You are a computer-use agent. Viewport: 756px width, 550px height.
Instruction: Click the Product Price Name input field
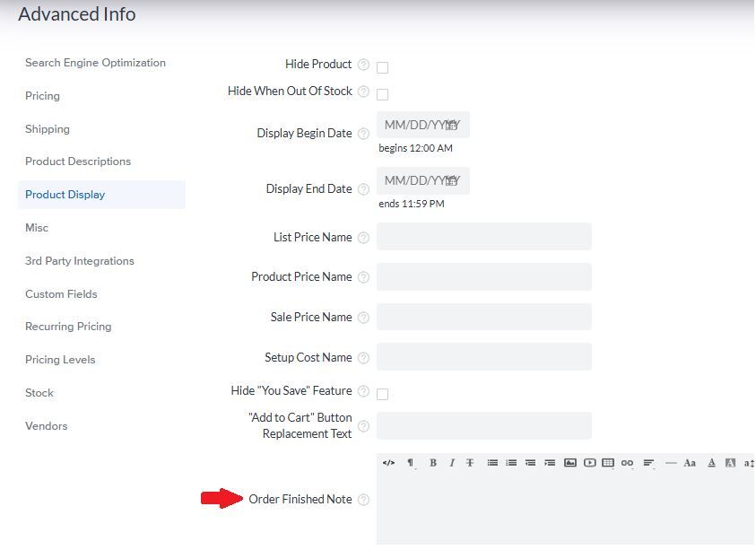coord(483,277)
